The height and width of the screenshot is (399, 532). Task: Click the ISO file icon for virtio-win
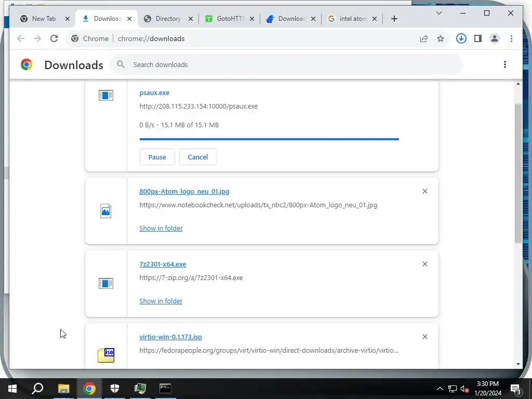(x=106, y=355)
